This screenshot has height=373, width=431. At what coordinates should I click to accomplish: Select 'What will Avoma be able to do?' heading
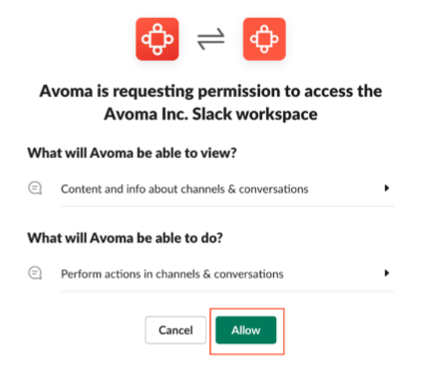click(x=125, y=238)
